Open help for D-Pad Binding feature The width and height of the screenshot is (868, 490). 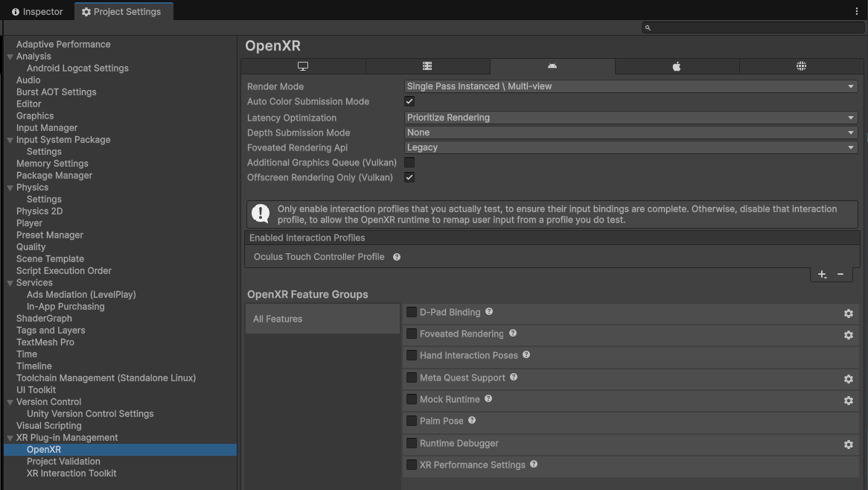[x=489, y=312]
